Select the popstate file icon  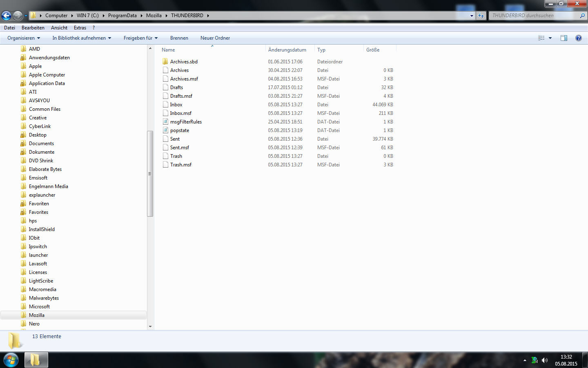[165, 130]
